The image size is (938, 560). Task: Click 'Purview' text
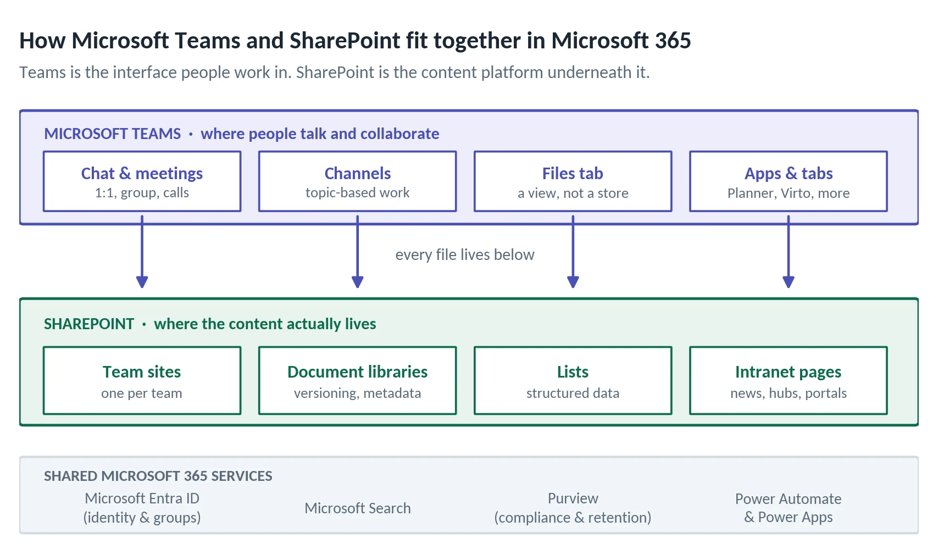pos(573,498)
